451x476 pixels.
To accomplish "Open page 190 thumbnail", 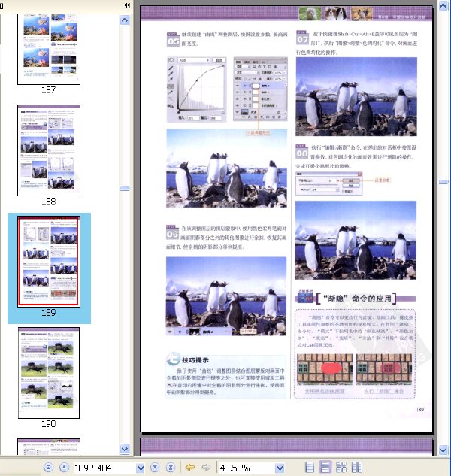I will pos(49,373).
